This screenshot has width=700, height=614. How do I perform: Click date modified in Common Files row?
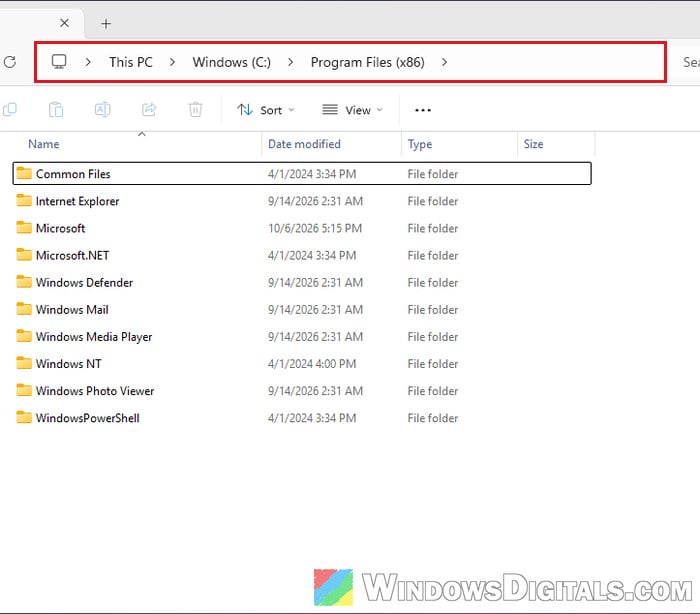312,174
